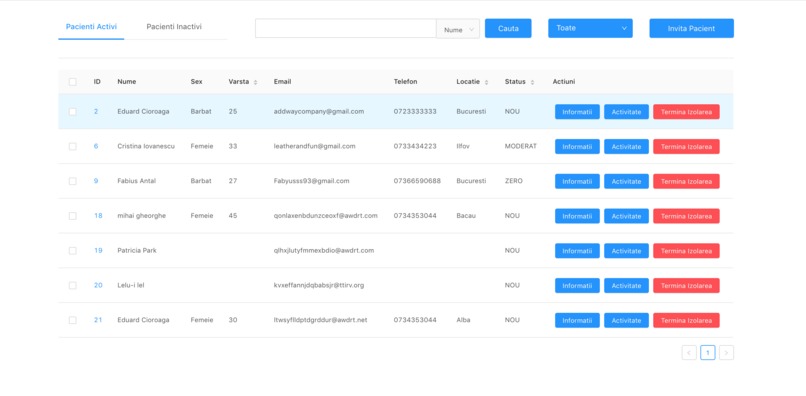Image resolution: width=806 pixels, height=396 pixels.
Task: Open Informatii for Patricia Park
Action: click(577, 250)
